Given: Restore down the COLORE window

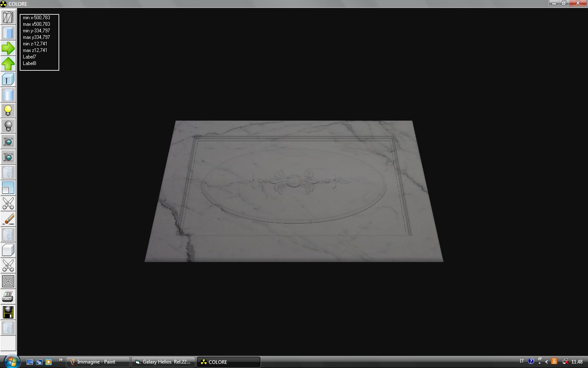Looking at the screenshot, I should point(564,3).
